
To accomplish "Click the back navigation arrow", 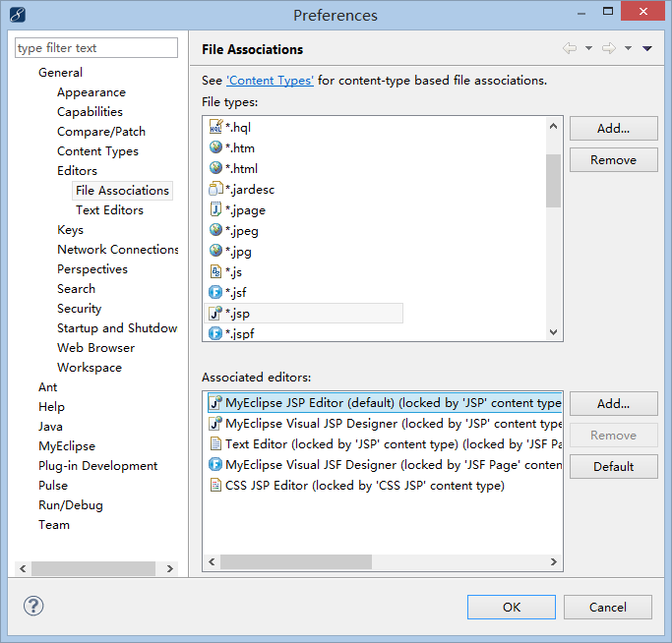I will pos(570,48).
